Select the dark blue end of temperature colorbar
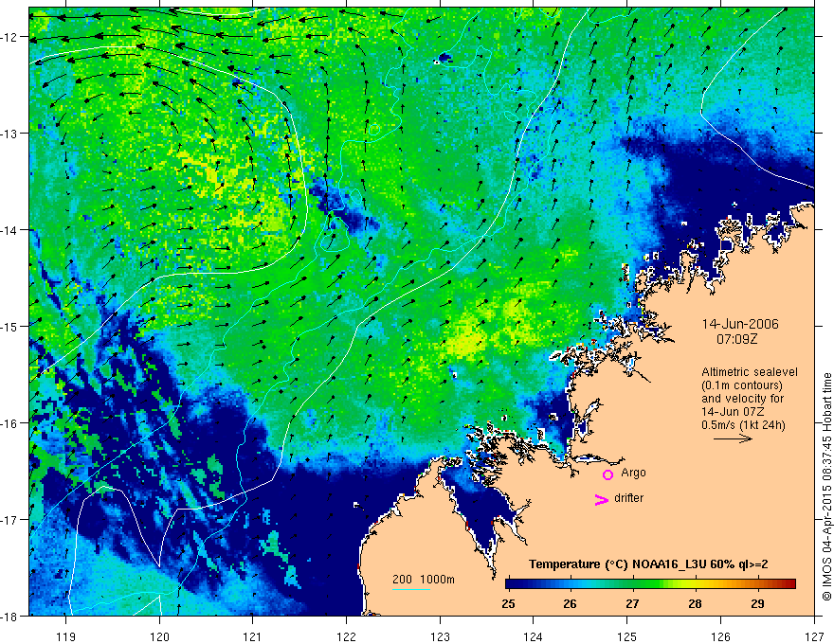 click(x=512, y=584)
